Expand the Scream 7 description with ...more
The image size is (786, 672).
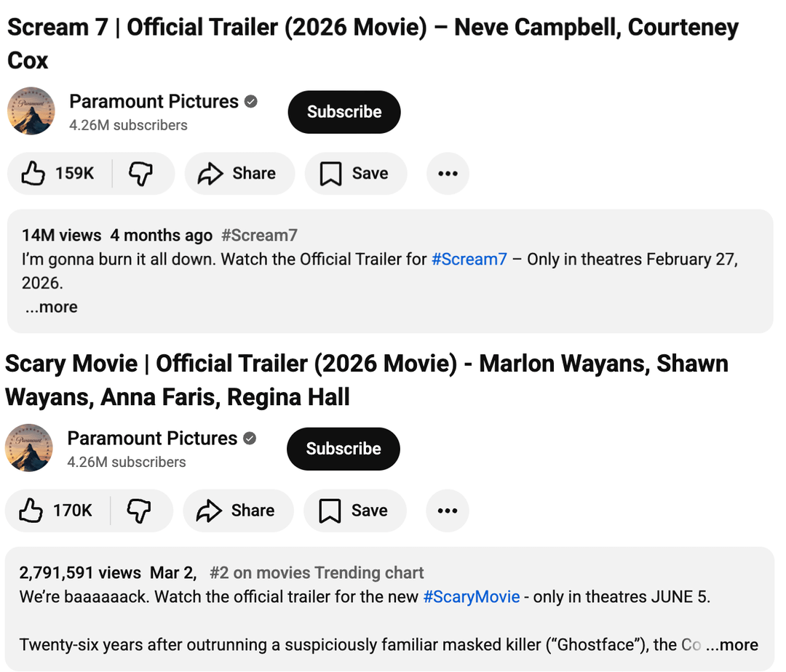click(51, 307)
